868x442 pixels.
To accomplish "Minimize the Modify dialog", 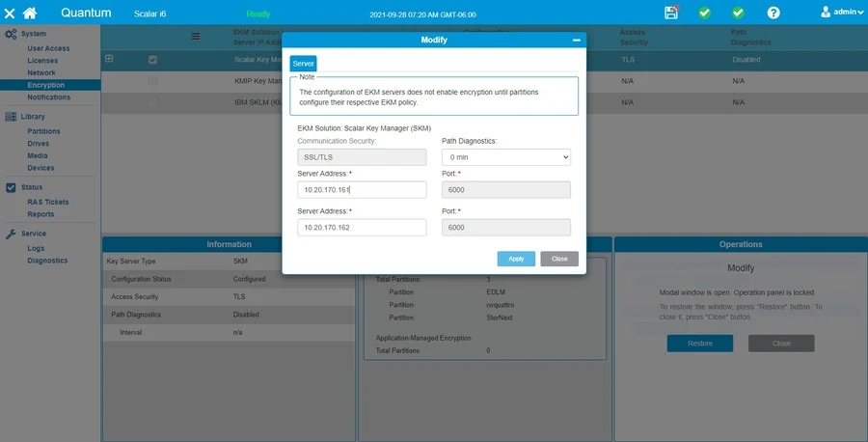I will coord(577,40).
